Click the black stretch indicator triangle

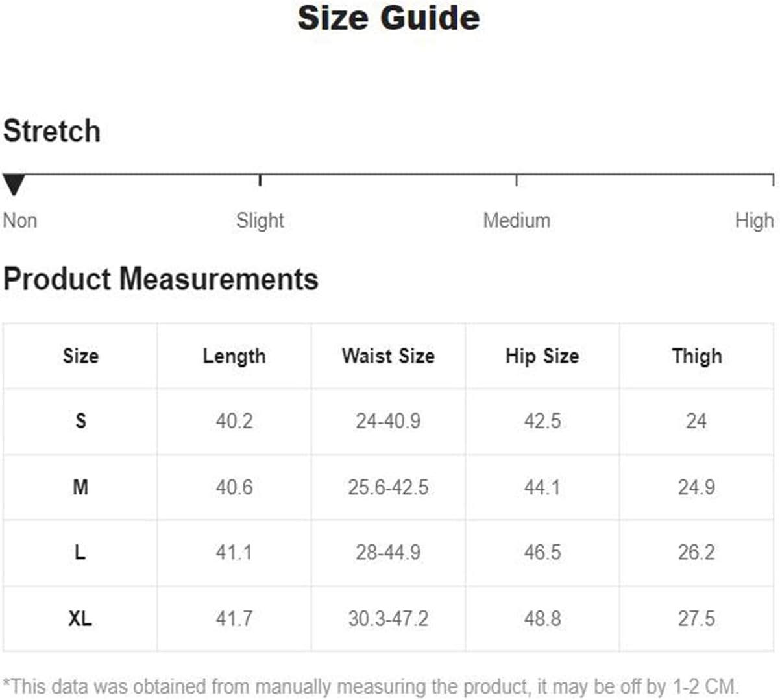point(13,185)
